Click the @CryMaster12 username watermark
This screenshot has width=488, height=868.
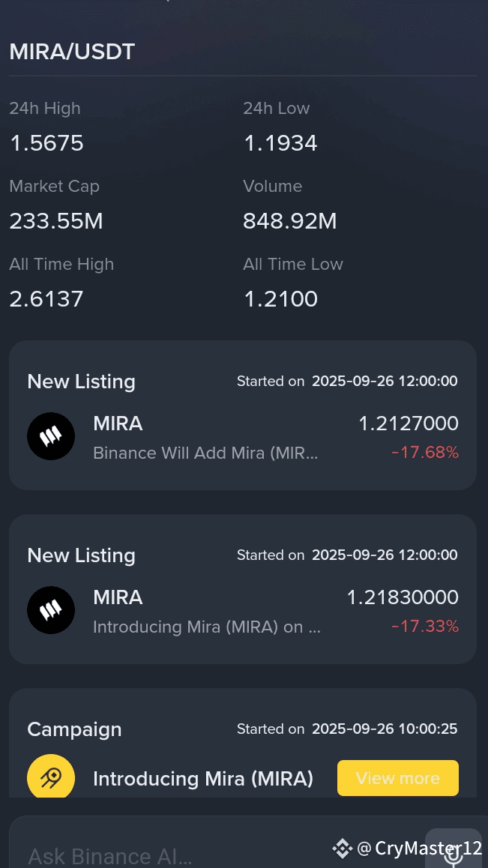click(419, 848)
